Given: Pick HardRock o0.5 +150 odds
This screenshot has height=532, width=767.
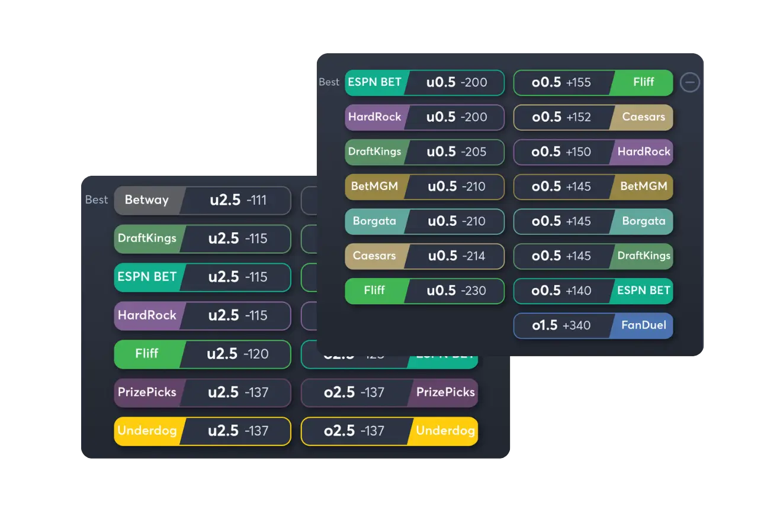Looking at the screenshot, I should coord(593,152).
